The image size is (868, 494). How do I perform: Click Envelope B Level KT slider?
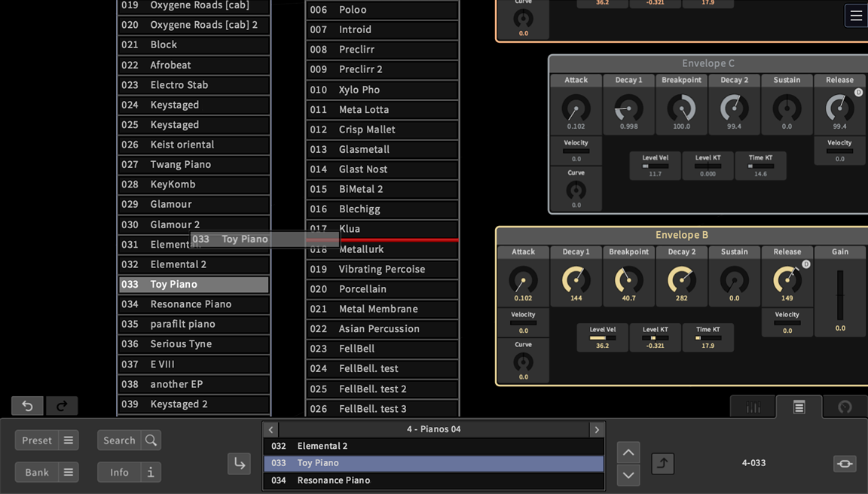coord(655,338)
